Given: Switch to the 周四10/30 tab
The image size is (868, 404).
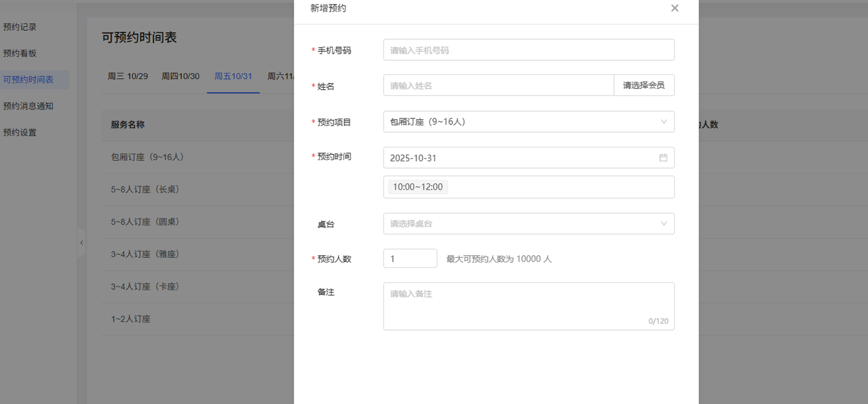Looking at the screenshot, I should click(180, 77).
